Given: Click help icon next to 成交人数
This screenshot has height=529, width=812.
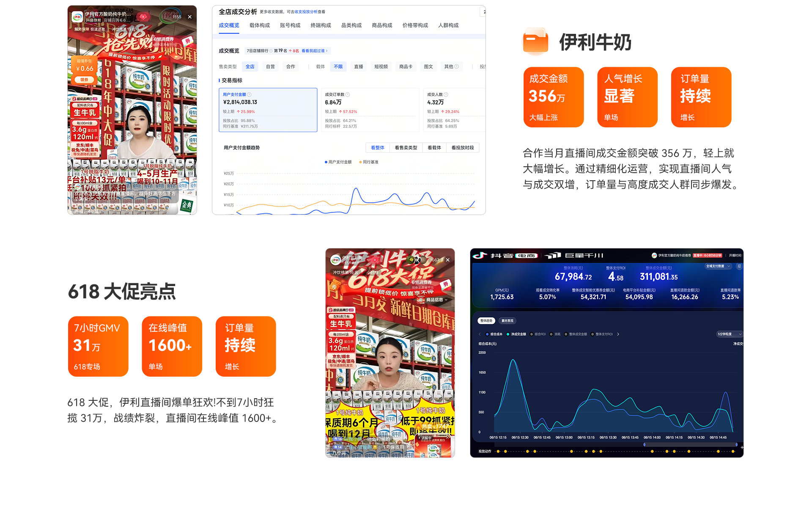Looking at the screenshot, I should click(446, 94).
